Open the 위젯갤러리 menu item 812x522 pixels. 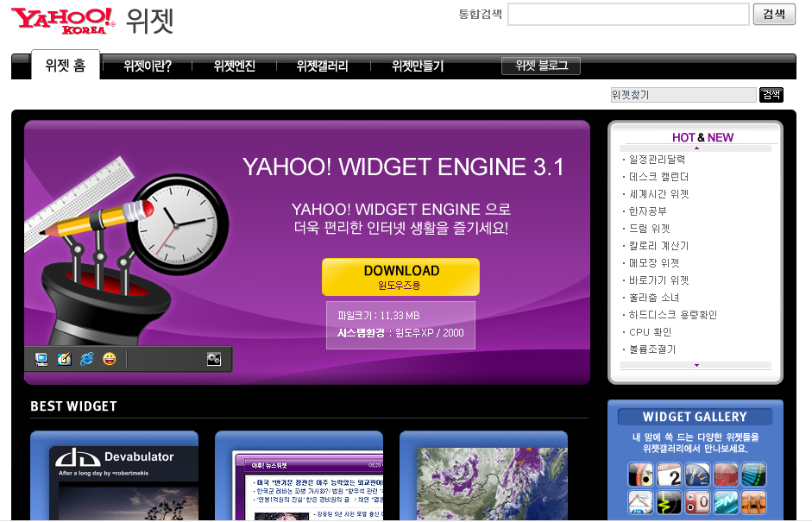322,66
